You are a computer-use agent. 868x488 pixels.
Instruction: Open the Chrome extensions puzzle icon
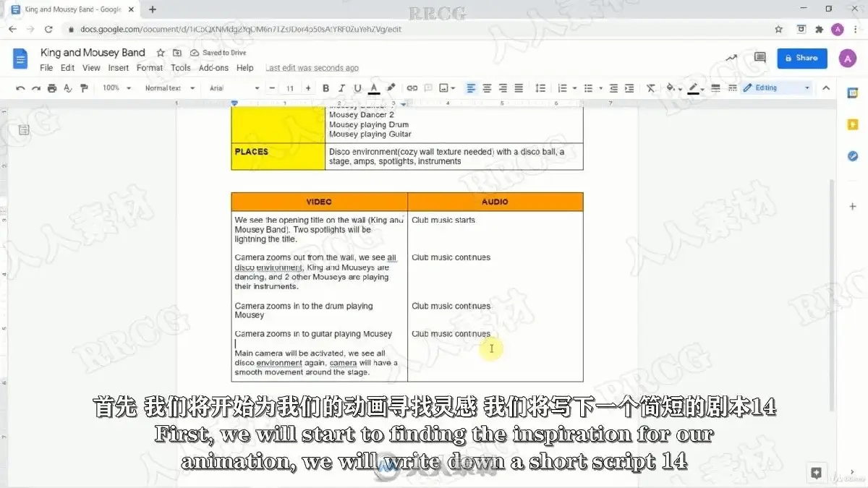pyautogui.click(x=820, y=30)
